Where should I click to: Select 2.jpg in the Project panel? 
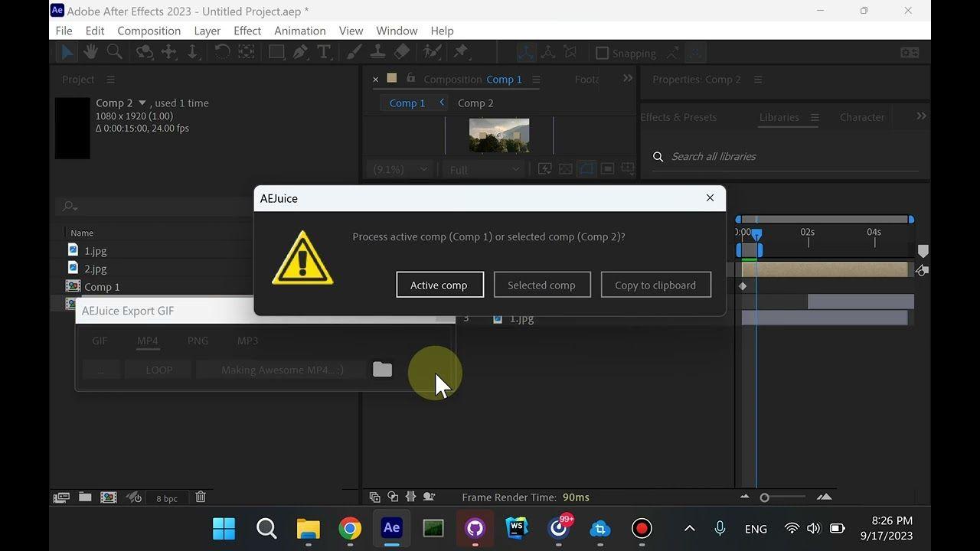95,269
